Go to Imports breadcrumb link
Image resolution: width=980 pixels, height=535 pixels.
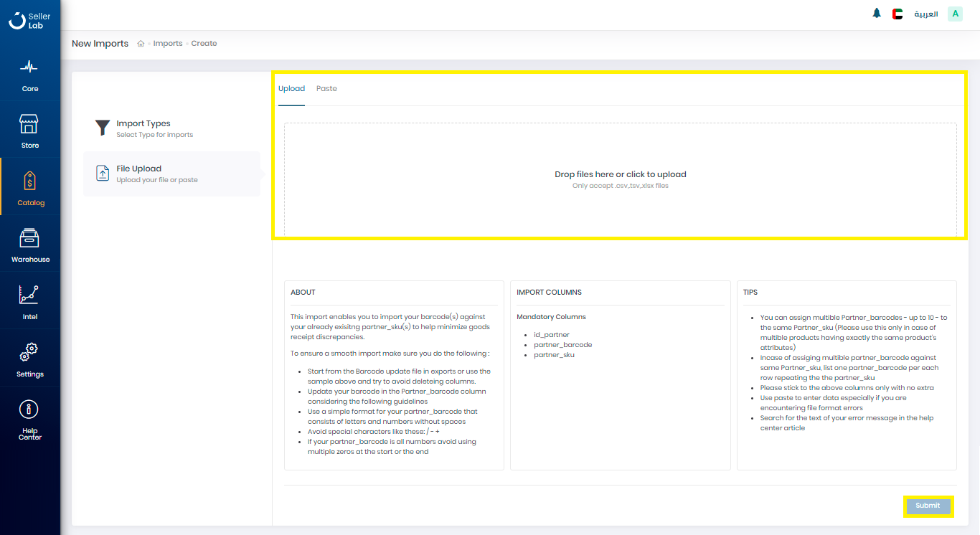(168, 44)
